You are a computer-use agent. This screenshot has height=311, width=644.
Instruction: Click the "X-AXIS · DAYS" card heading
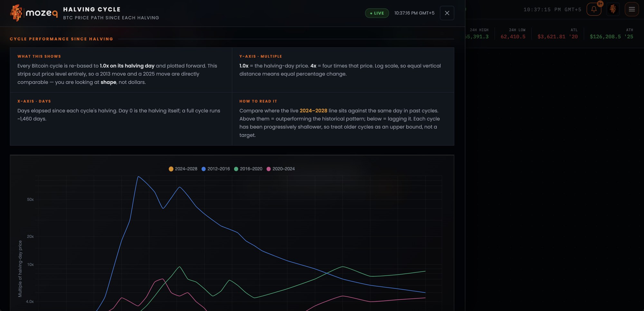[34, 101]
